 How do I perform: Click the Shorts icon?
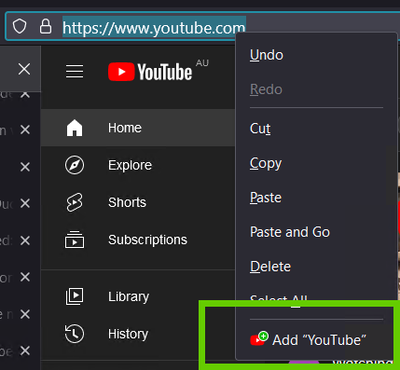click(x=74, y=202)
